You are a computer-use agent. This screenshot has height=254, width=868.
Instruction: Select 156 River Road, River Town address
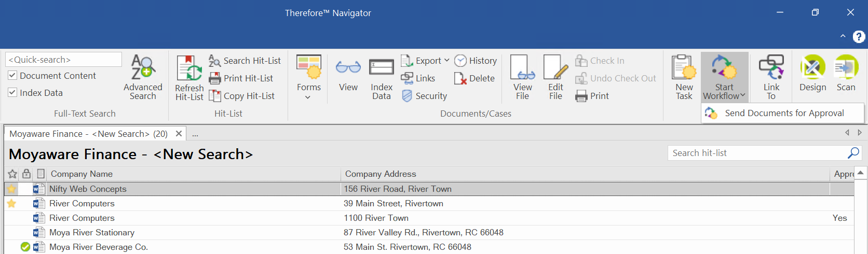(x=398, y=189)
